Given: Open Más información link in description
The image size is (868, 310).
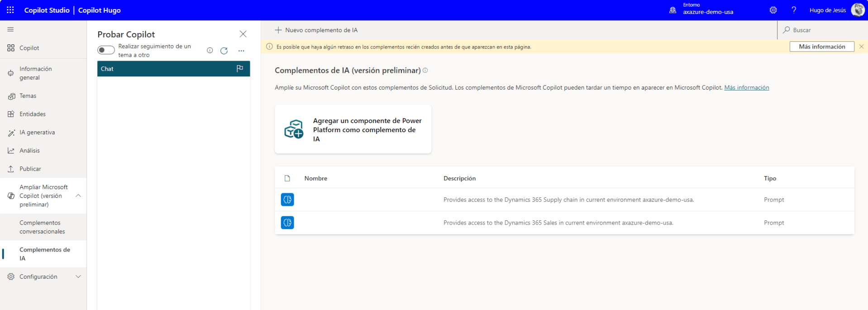Looking at the screenshot, I should pos(746,87).
